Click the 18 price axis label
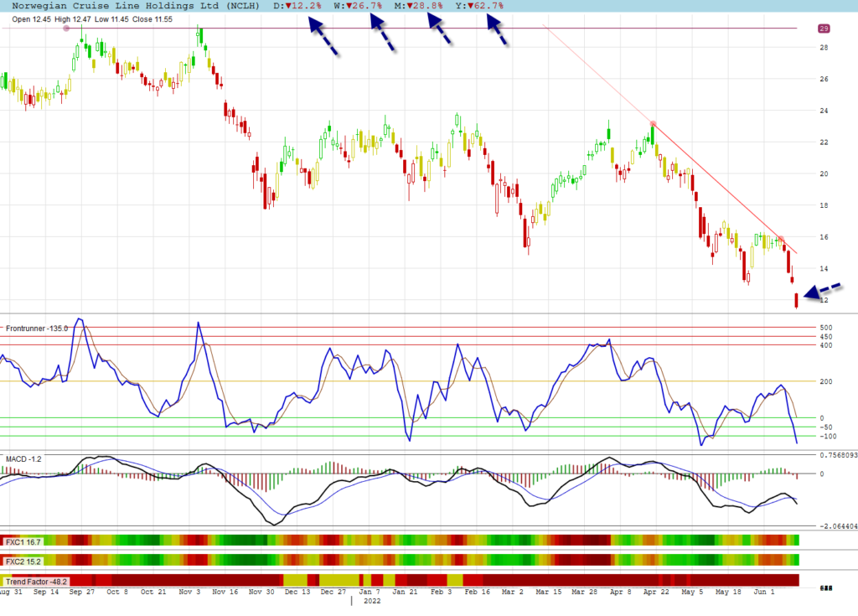Image resolution: width=858 pixels, height=616 pixels. tap(824, 205)
